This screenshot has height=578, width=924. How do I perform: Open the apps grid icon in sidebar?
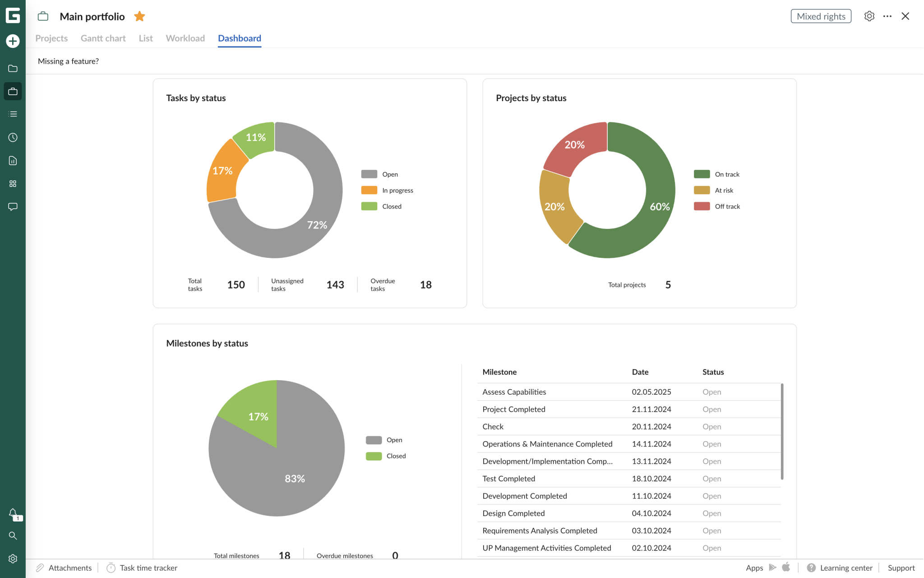coord(13,183)
